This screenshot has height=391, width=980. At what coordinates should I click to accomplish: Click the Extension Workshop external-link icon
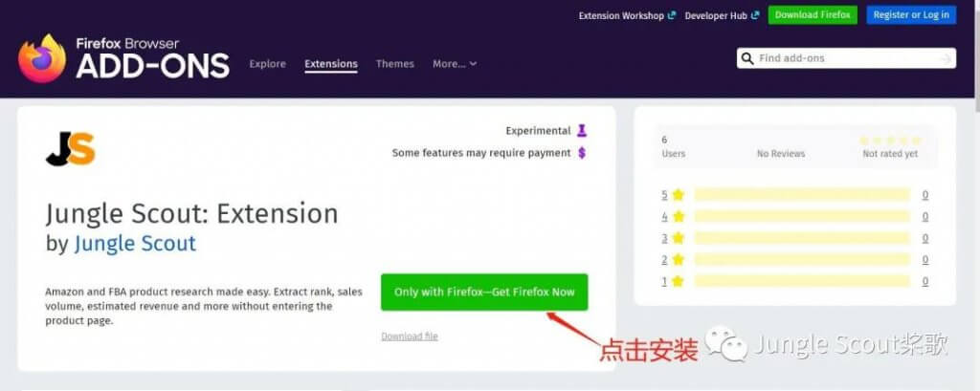click(672, 15)
